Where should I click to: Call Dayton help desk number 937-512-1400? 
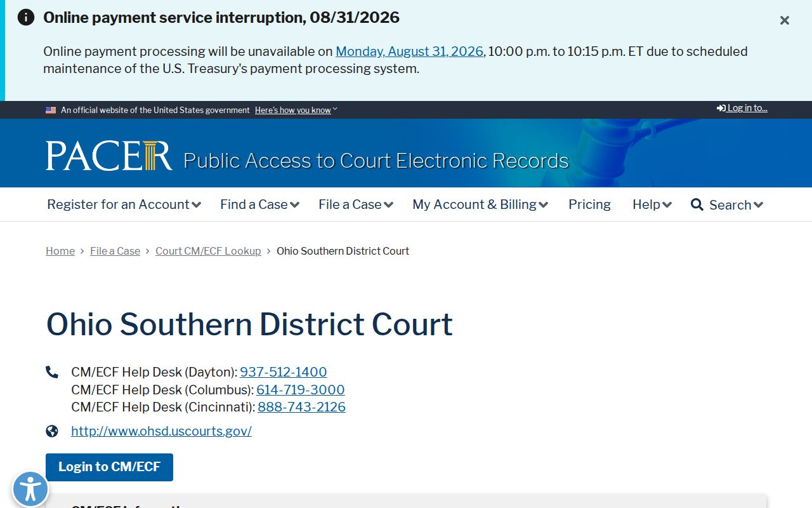click(284, 372)
